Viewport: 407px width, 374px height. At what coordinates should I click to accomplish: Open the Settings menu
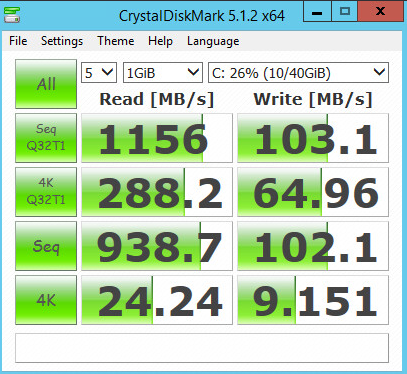[62, 41]
